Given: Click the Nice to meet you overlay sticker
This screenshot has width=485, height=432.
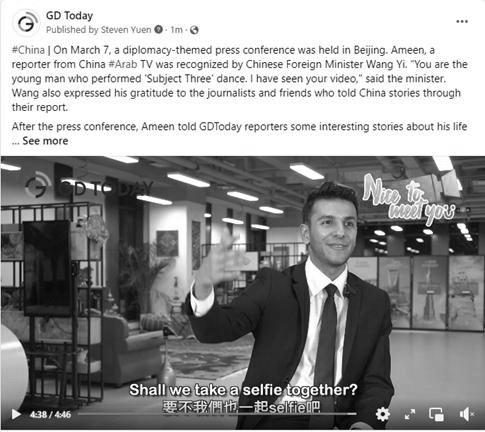Looking at the screenshot, I should [x=409, y=199].
